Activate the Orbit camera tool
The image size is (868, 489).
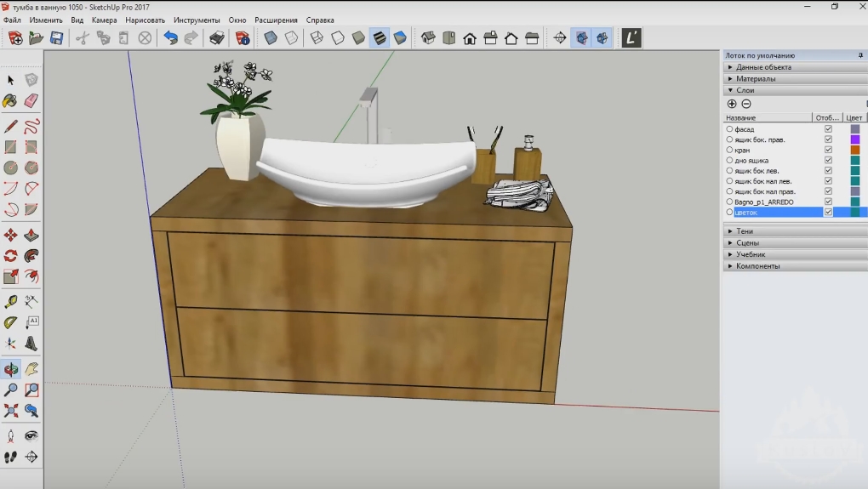coord(10,369)
